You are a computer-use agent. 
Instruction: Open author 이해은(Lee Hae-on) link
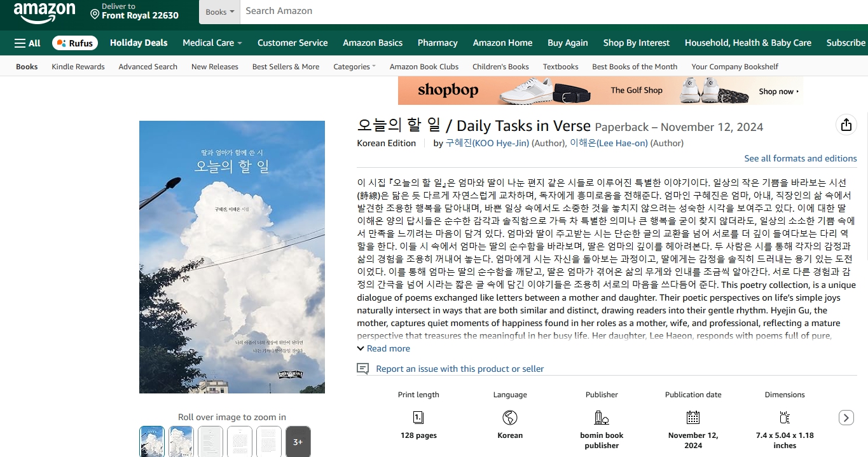pyautogui.click(x=609, y=143)
